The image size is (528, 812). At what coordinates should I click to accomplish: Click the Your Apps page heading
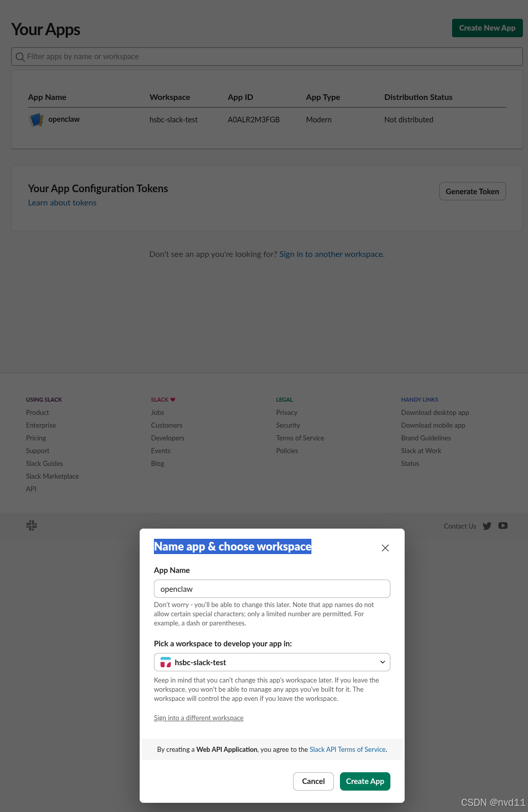click(46, 30)
